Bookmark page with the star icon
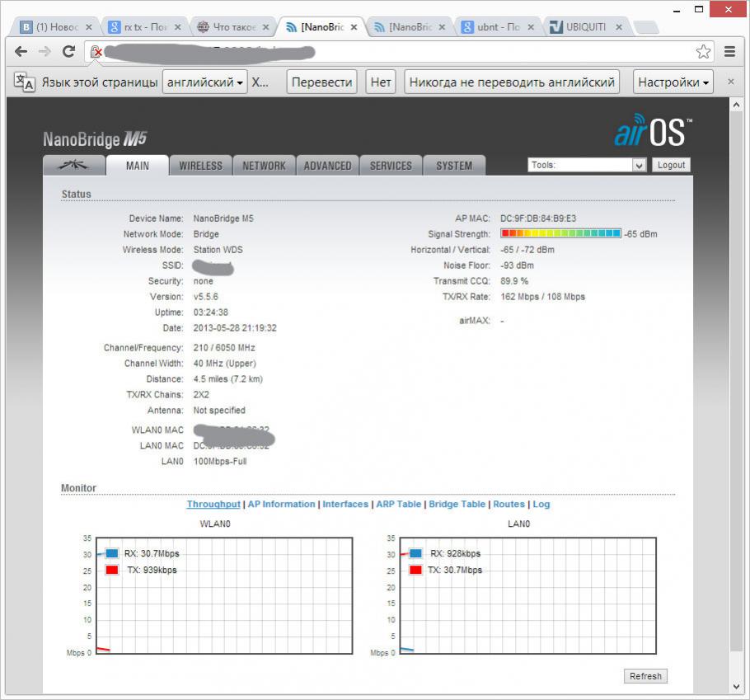The height and width of the screenshot is (700, 750). (703, 52)
